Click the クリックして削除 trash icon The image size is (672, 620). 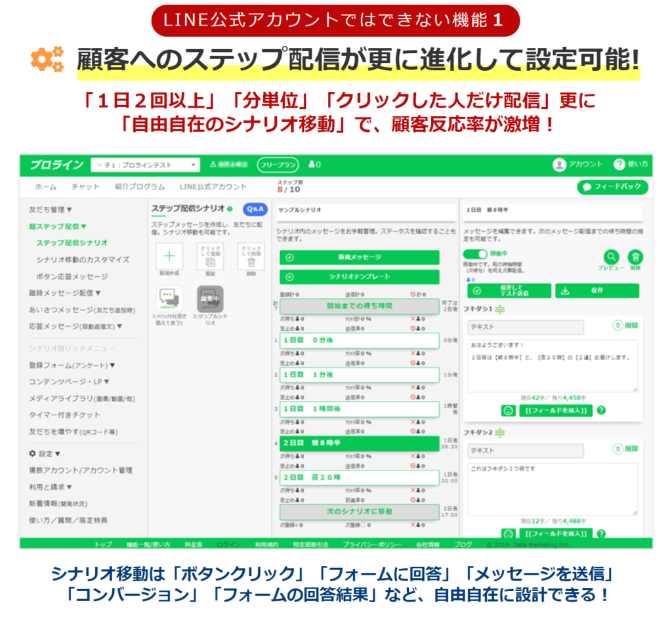pyautogui.click(x=251, y=262)
